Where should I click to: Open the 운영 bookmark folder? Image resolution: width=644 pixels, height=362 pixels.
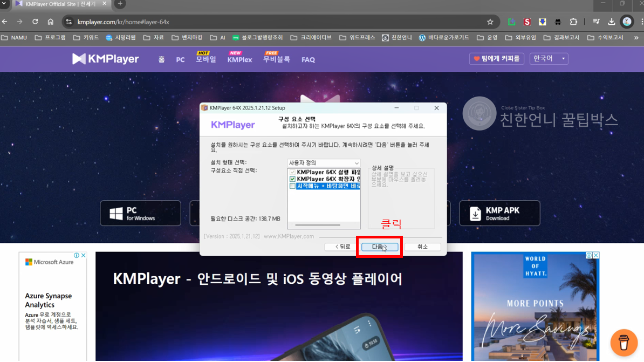[487, 37]
